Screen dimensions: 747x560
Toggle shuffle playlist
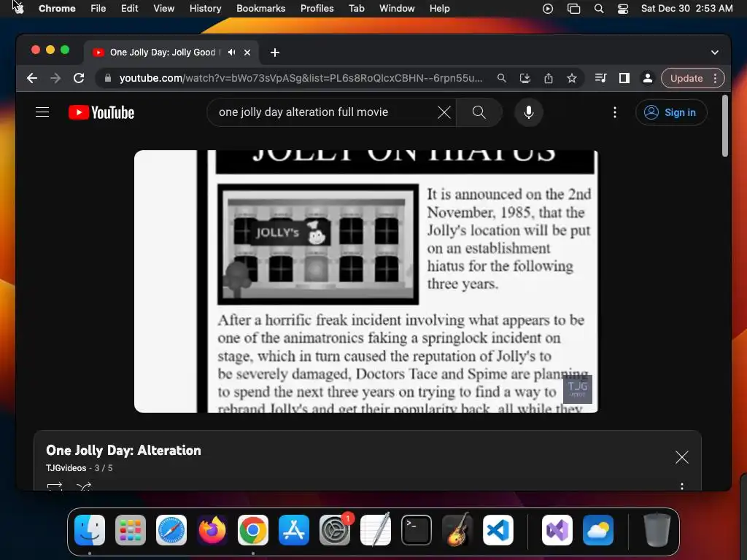pyautogui.click(x=83, y=486)
